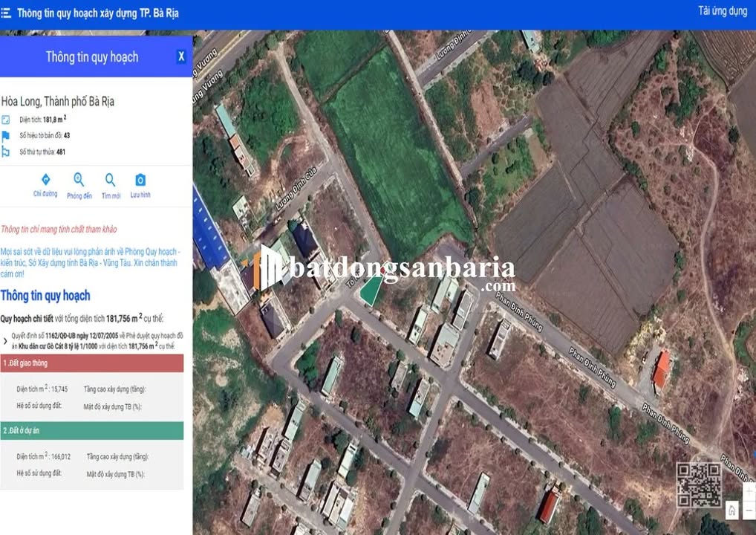Click the QR code on the map
Screen dimensions: 756x535
pyautogui.click(x=698, y=484)
